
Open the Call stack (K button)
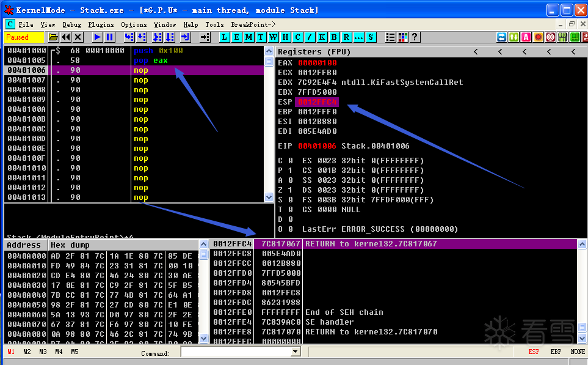(x=322, y=37)
